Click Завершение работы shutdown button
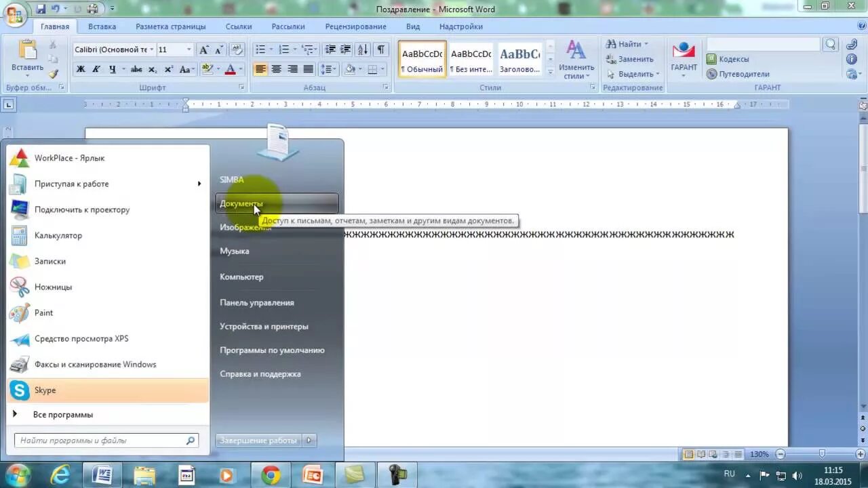Viewport: 868px width, 488px height. click(x=258, y=441)
